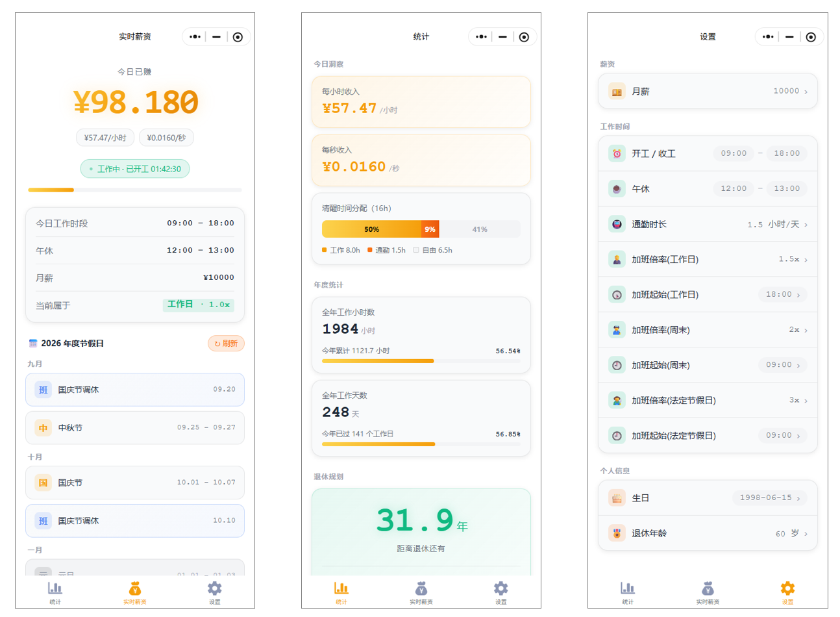Expand the 加班倍率(法定节假日) 3x chevron

[806, 401]
